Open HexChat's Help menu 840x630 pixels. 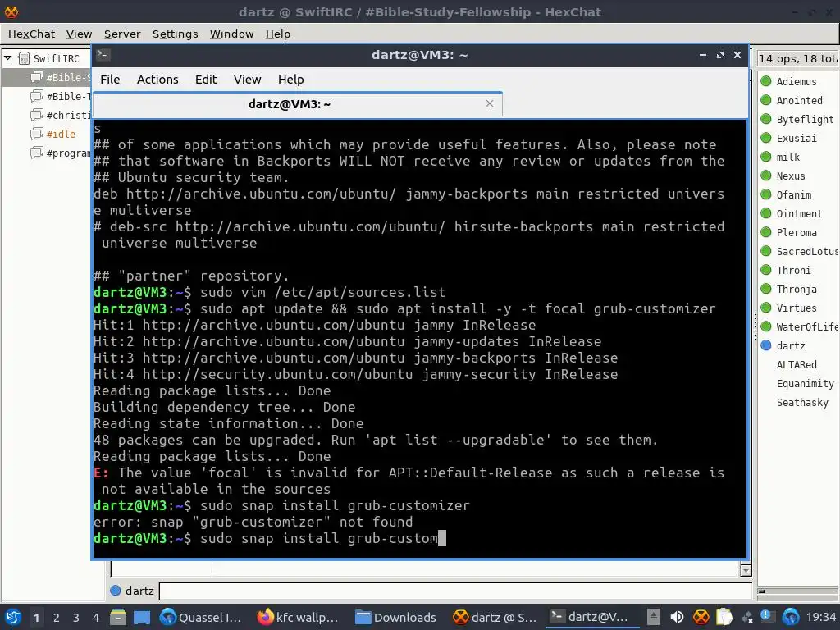click(x=278, y=34)
